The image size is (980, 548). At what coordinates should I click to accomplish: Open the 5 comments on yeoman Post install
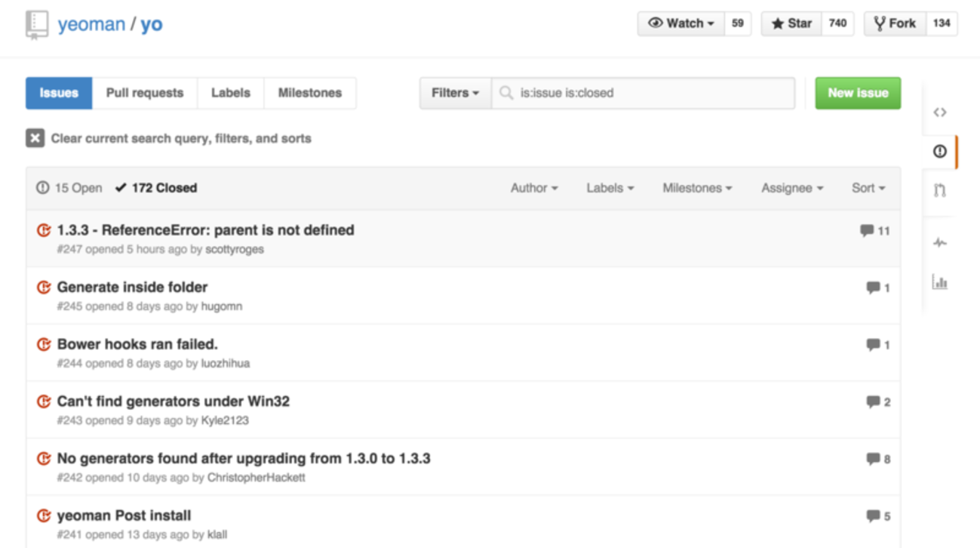878,516
